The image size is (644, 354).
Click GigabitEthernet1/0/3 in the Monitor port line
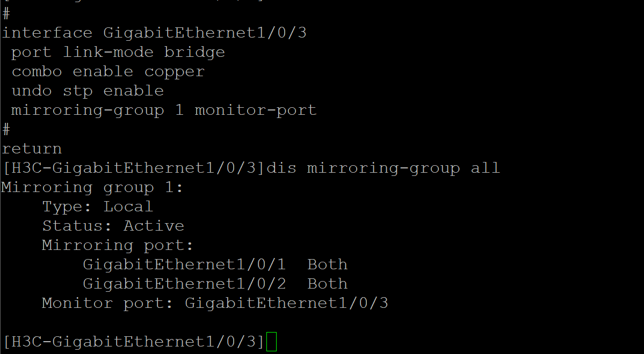pos(286,303)
